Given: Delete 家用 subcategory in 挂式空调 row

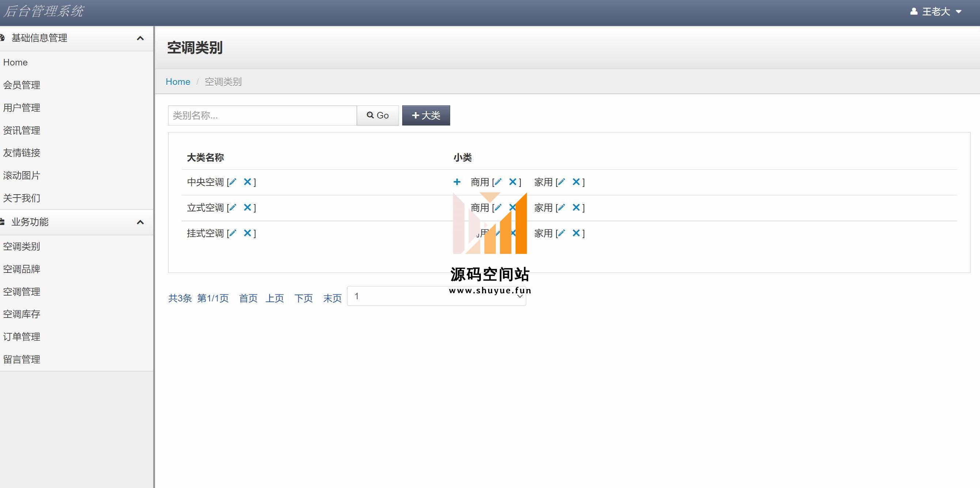Looking at the screenshot, I should coord(576,233).
